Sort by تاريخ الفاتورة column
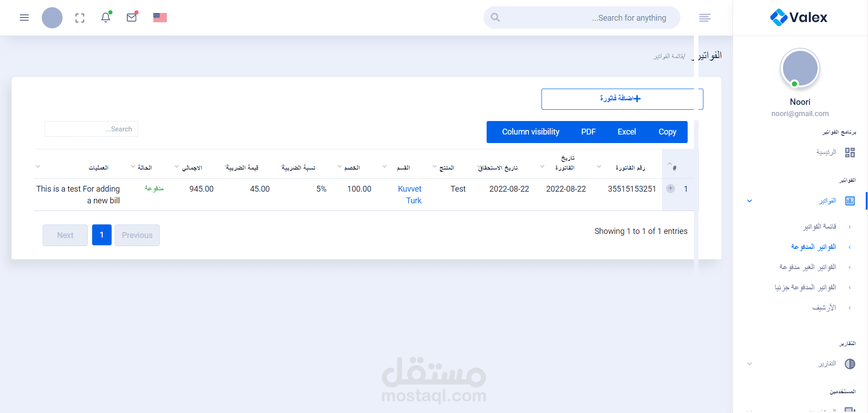This screenshot has height=413, width=868. [x=565, y=163]
